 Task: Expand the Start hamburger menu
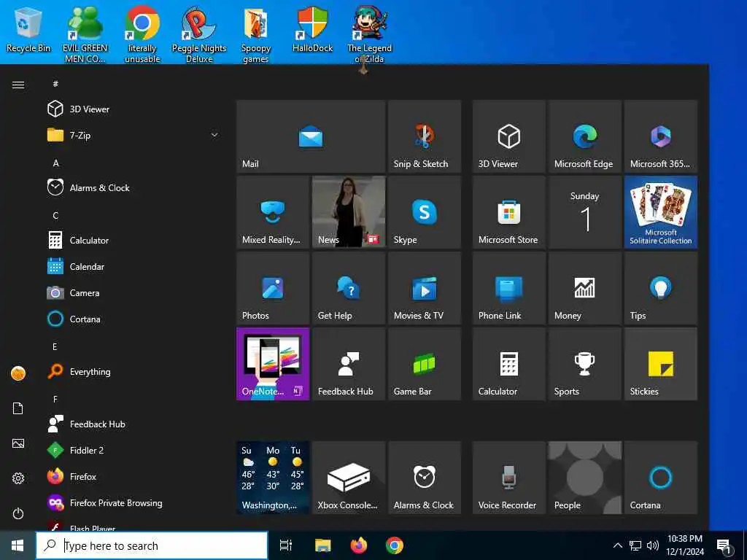(18, 85)
